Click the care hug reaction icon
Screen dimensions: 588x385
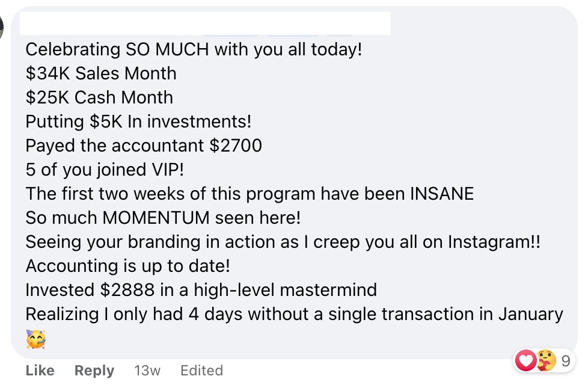[x=544, y=361]
